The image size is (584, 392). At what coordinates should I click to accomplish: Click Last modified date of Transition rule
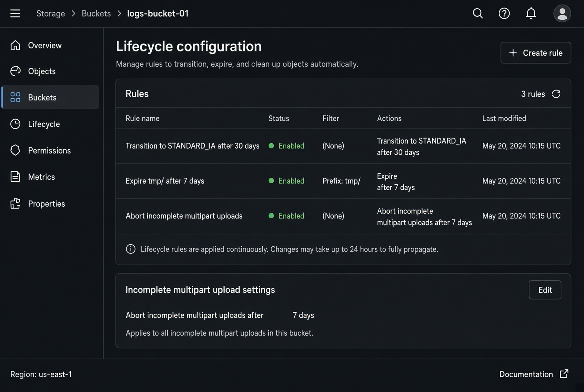[521, 146]
